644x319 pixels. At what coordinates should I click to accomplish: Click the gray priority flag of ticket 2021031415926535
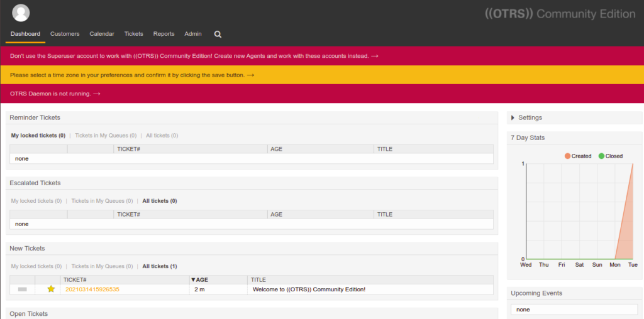(x=23, y=289)
